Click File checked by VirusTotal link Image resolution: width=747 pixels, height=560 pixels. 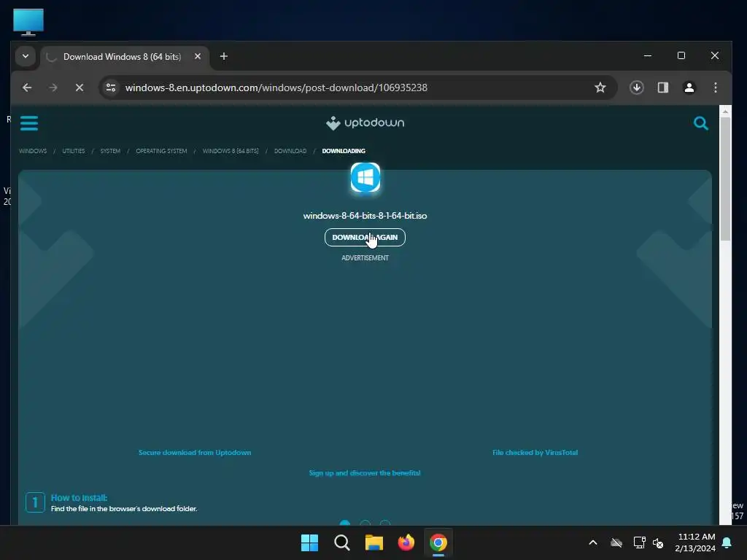pos(535,452)
